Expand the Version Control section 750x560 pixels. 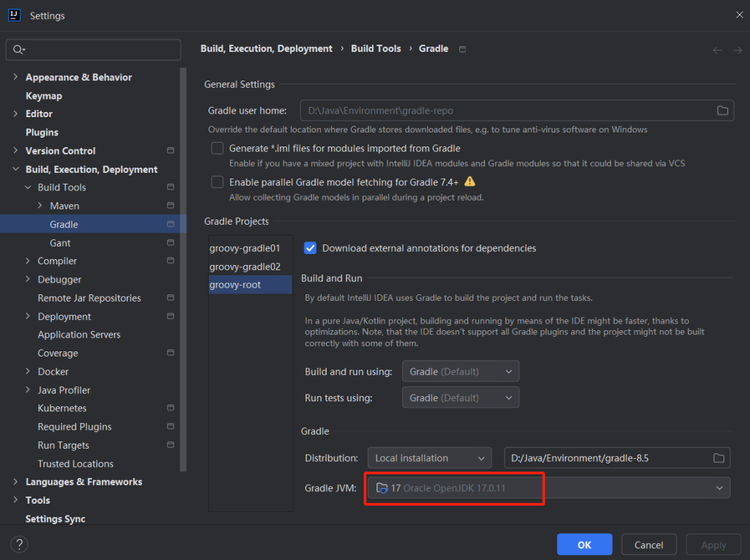pos(15,150)
